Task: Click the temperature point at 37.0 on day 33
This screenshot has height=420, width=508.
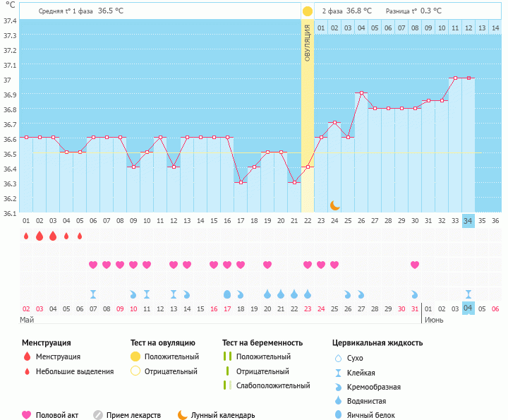Action: click(455, 78)
